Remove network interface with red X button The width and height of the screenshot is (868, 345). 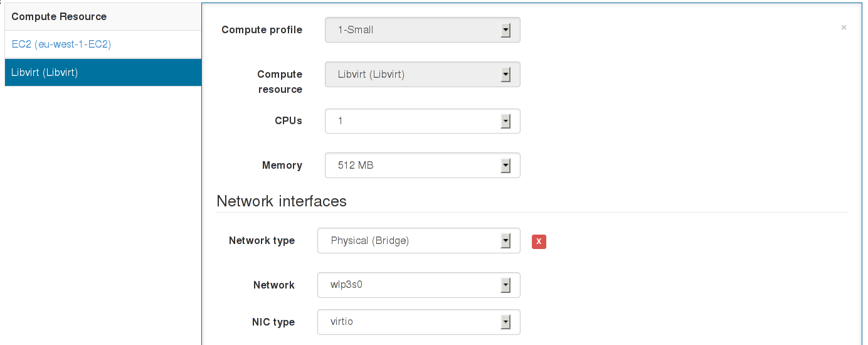(539, 242)
